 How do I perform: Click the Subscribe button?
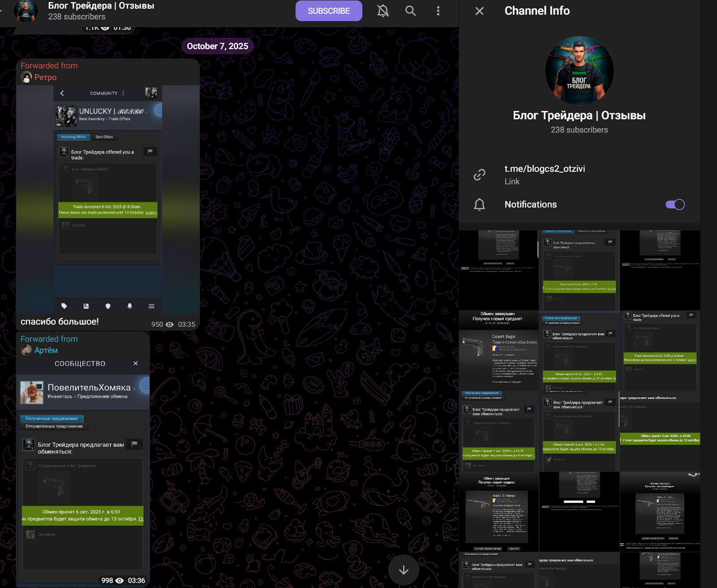(328, 11)
